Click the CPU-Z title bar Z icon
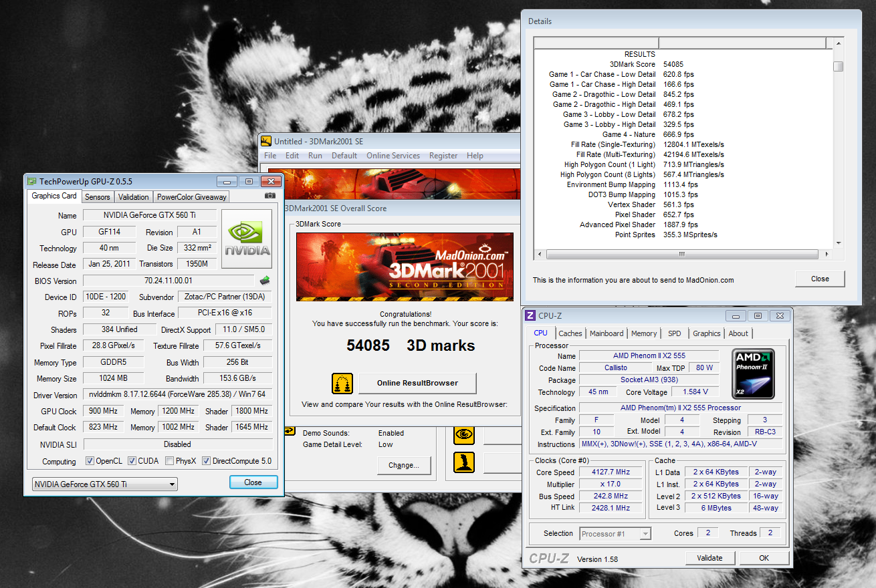This screenshot has width=876, height=588. pyautogui.click(x=530, y=315)
